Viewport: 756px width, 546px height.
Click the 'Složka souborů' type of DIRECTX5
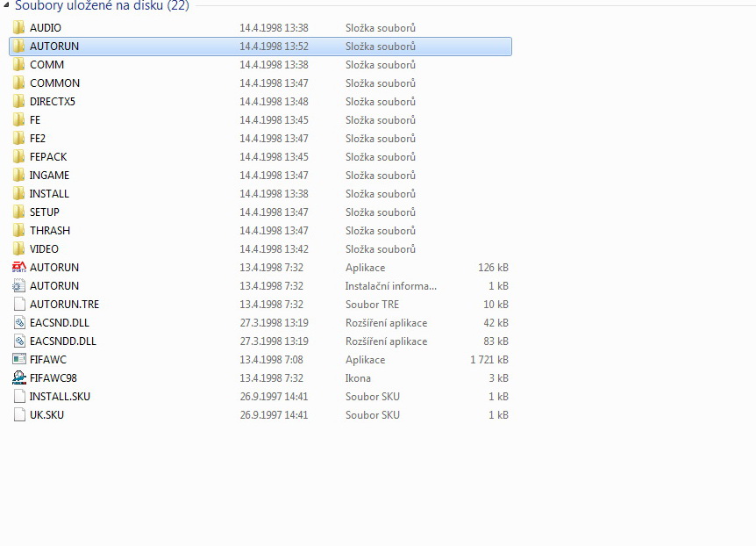click(x=381, y=102)
